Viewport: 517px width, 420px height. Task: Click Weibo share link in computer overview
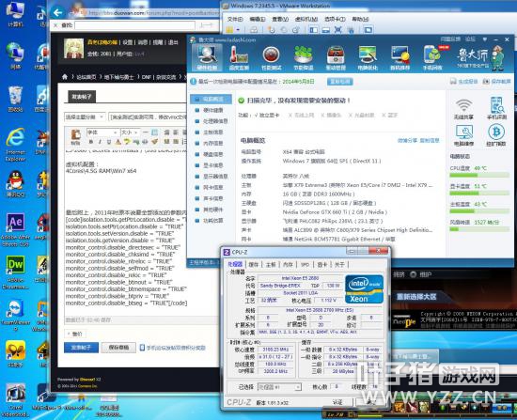point(407,140)
